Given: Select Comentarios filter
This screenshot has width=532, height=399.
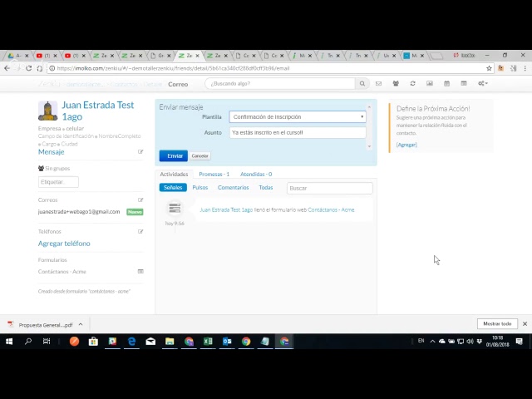Looking at the screenshot, I should (x=233, y=187).
